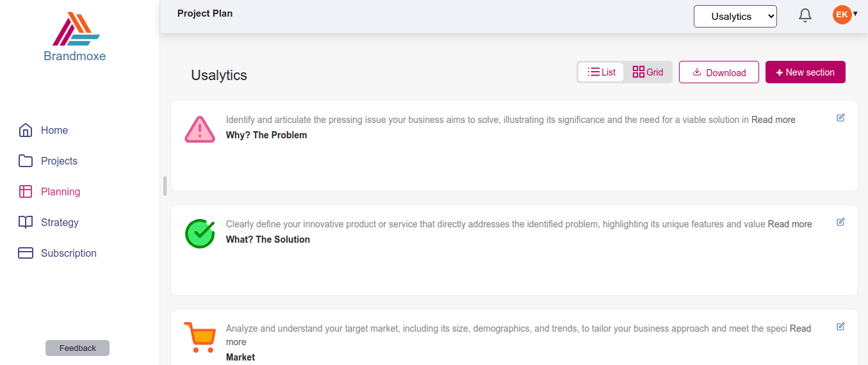Screen dimensions: 868x365
Task: Open the notifications bell
Action: 805,16
